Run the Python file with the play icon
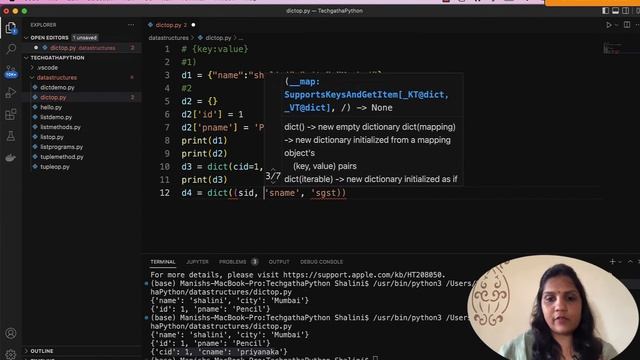This screenshot has width=640, height=360. click(609, 25)
